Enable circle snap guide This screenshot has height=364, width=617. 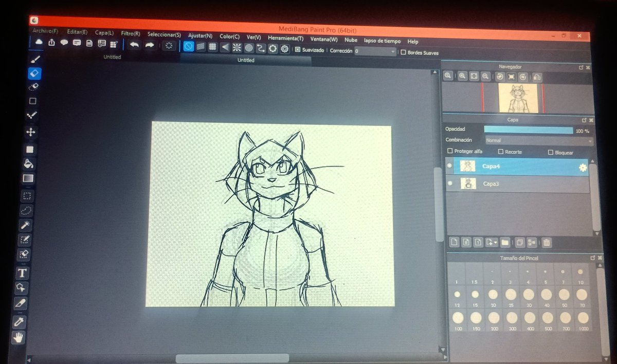249,48
